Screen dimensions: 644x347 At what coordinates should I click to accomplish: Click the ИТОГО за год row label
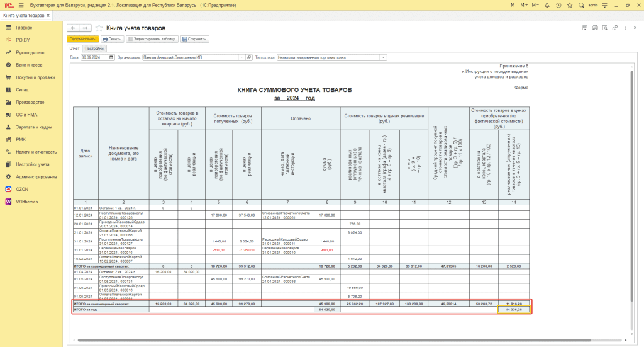86,309
